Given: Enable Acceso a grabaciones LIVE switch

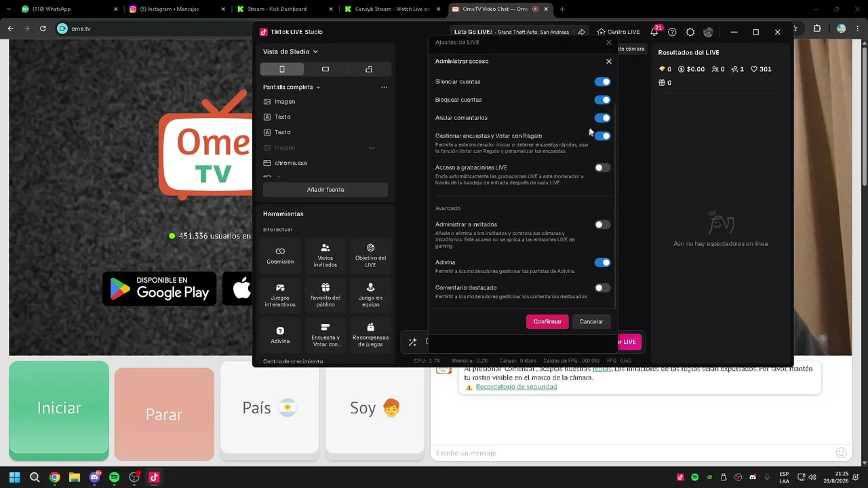Looking at the screenshot, I should [602, 167].
